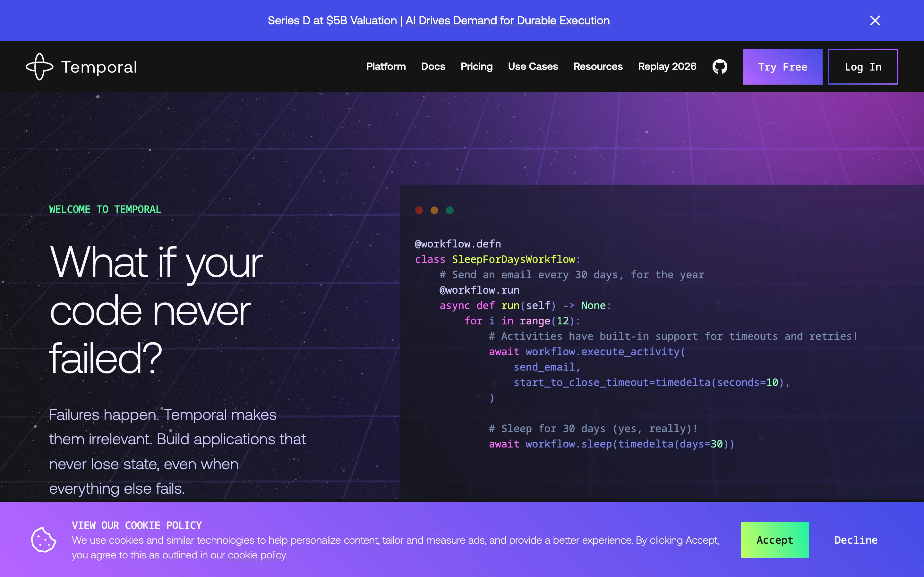Decline cookies in the banner

856,539
